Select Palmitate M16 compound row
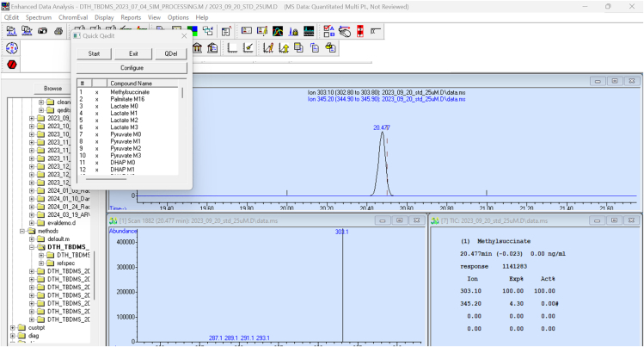 pyautogui.click(x=127, y=99)
